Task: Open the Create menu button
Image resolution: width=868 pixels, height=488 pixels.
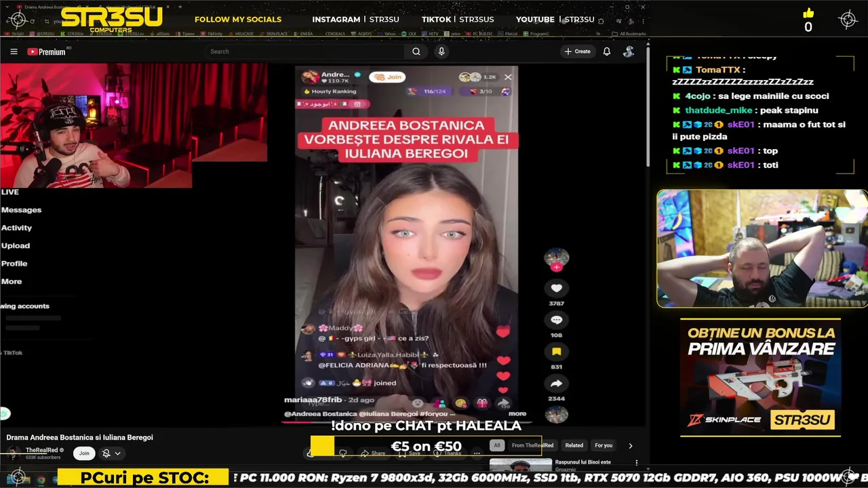Action: pyautogui.click(x=577, y=52)
